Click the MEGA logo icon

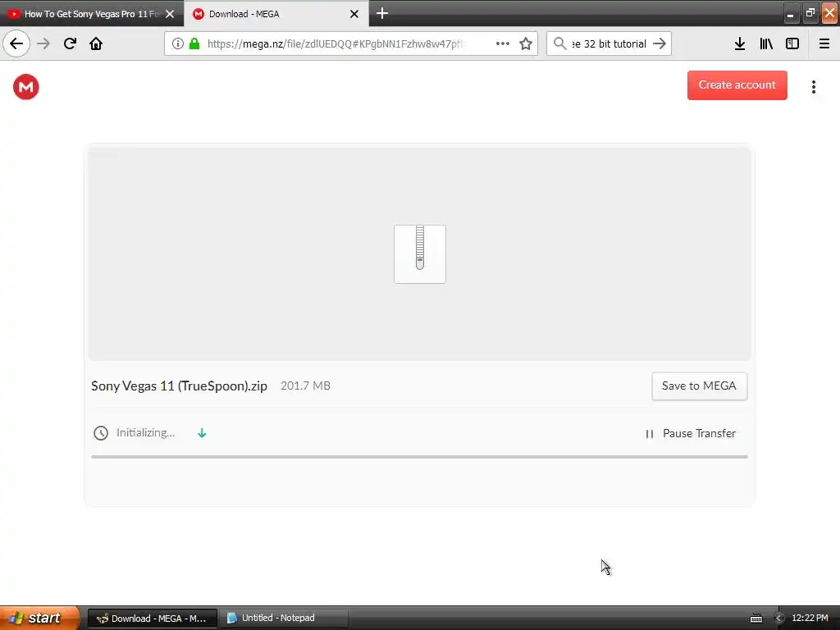(25, 87)
